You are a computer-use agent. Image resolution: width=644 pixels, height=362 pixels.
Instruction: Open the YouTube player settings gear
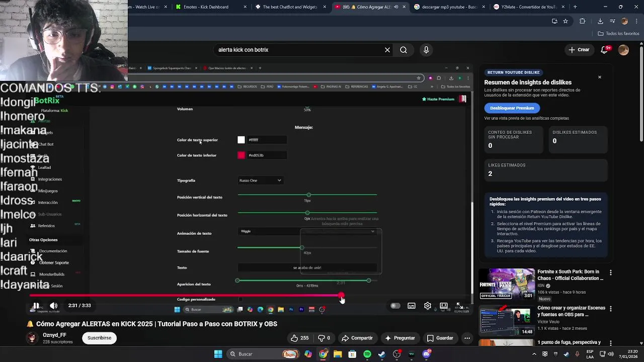point(428,306)
